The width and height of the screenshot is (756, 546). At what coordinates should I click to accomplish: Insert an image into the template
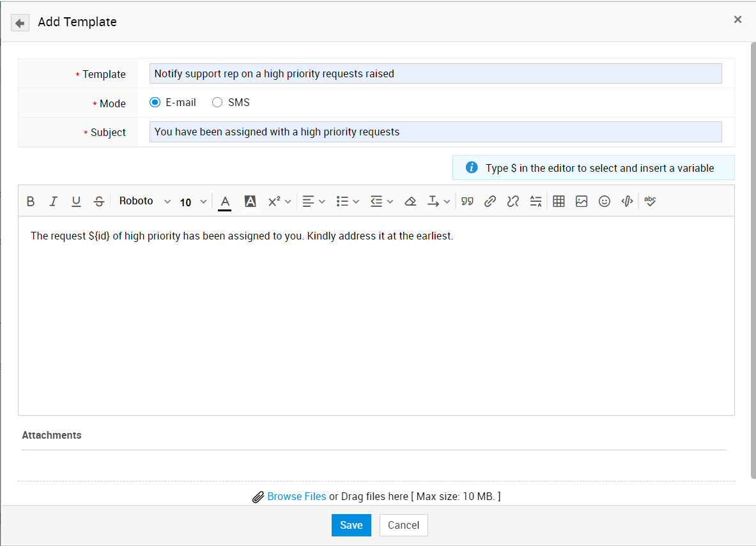(x=582, y=201)
